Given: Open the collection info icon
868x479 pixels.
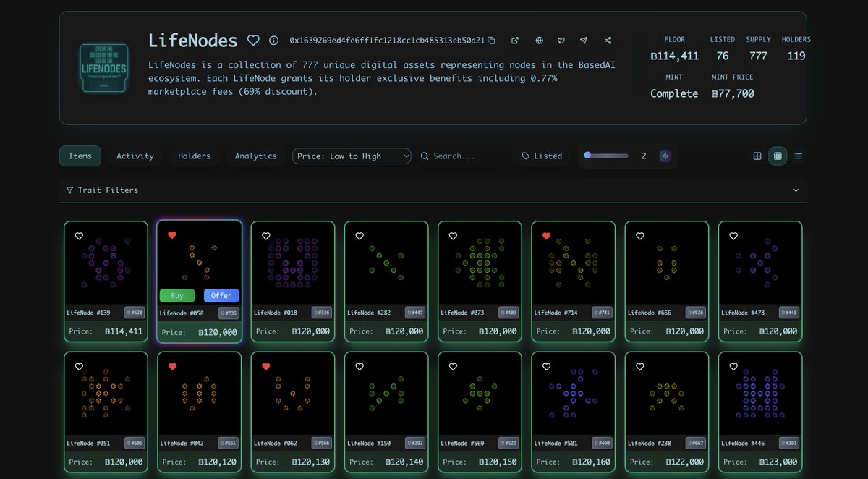Looking at the screenshot, I should tap(273, 41).
